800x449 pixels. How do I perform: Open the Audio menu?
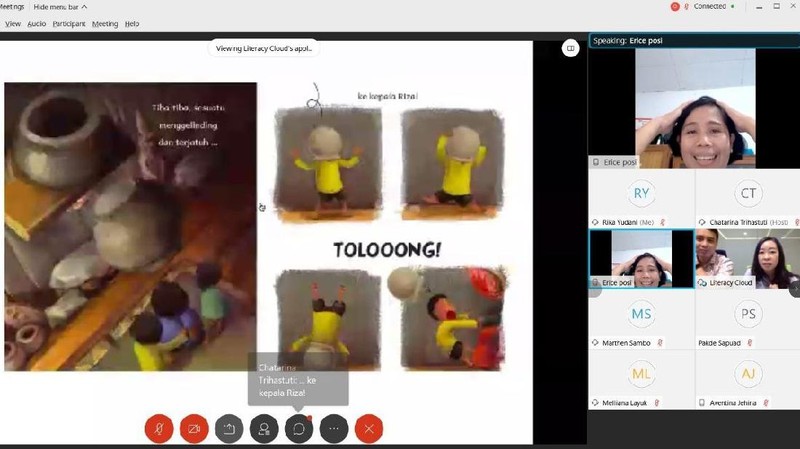(36, 23)
